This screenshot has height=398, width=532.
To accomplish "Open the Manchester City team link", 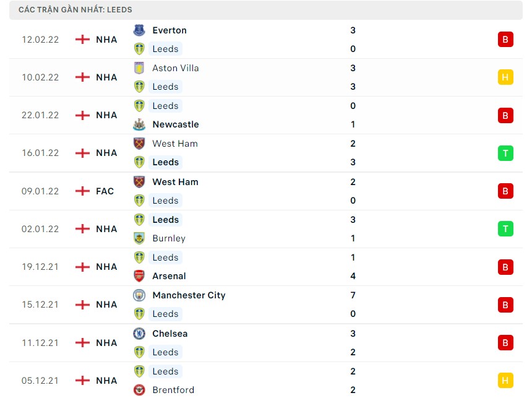I will pyautogui.click(x=189, y=295).
